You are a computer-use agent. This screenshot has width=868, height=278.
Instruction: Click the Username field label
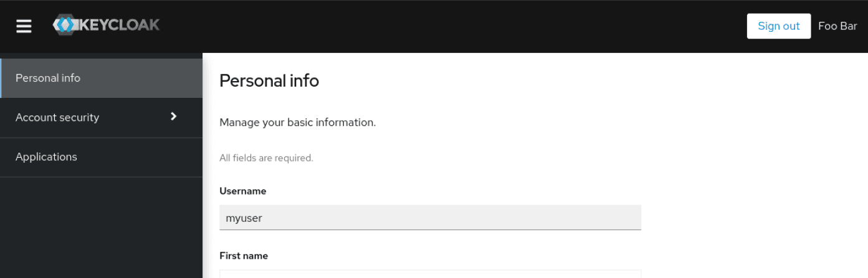point(243,191)
